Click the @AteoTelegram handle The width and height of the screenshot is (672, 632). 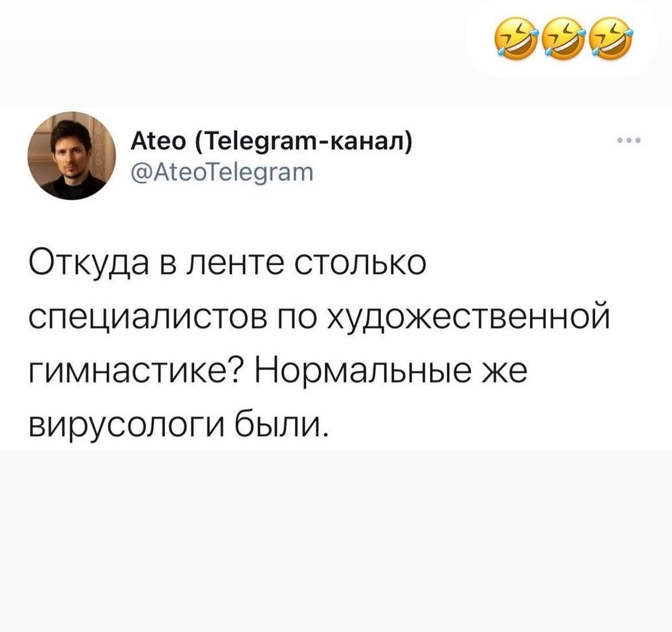coord(222,173)
